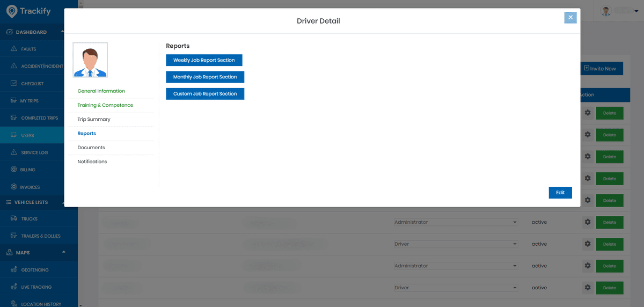Click the gear settings icon in last row

(x=588, y=288)
